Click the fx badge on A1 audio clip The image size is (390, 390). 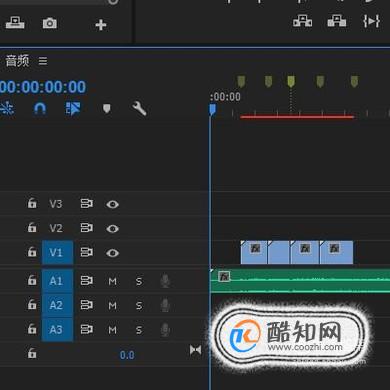pyautogui.click(x=224, y=276)
